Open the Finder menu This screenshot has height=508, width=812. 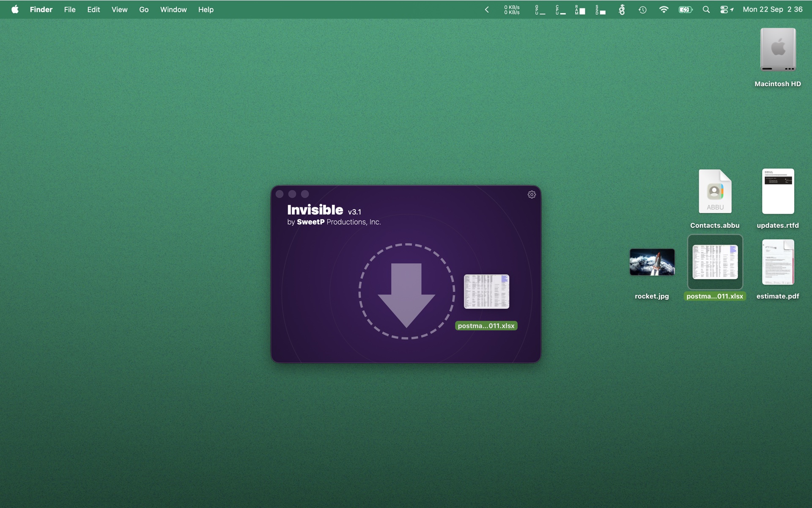41,9
